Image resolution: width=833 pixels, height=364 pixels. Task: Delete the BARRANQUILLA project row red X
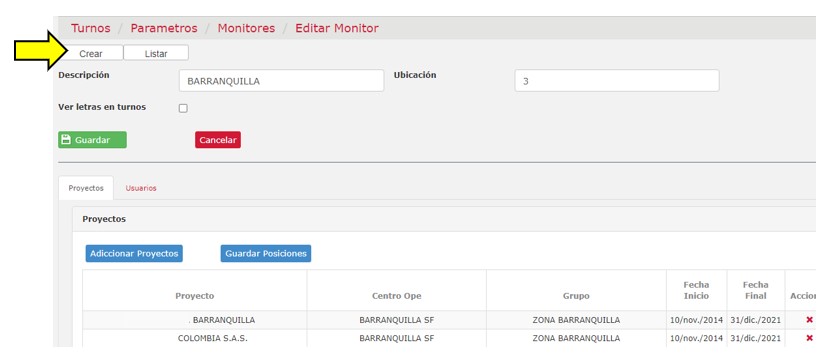[809, 320]
